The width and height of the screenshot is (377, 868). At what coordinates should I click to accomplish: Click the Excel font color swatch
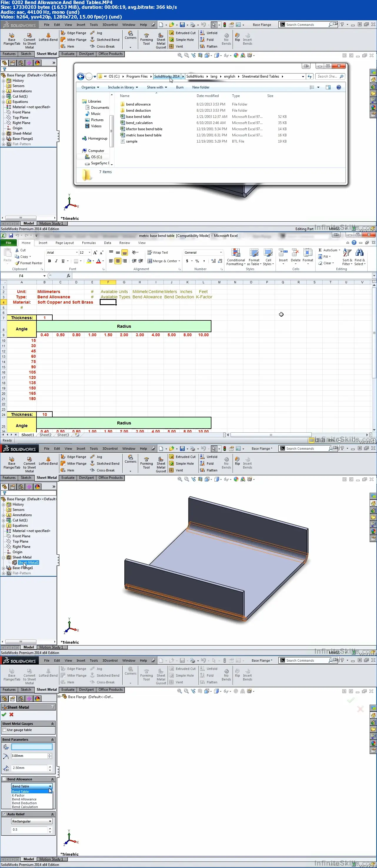pyautogui.click(x=99, y=261)
